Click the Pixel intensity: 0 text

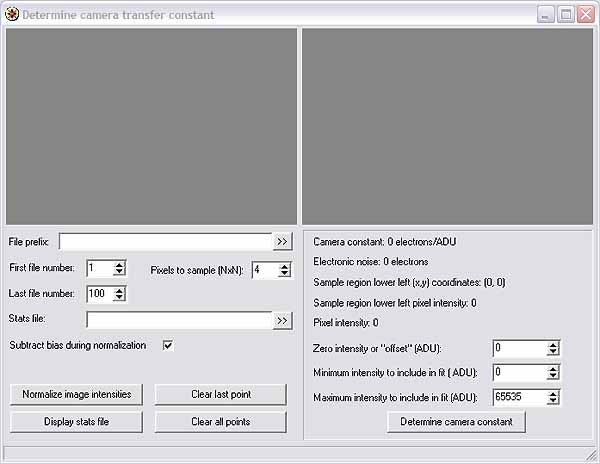pos(346,323)
